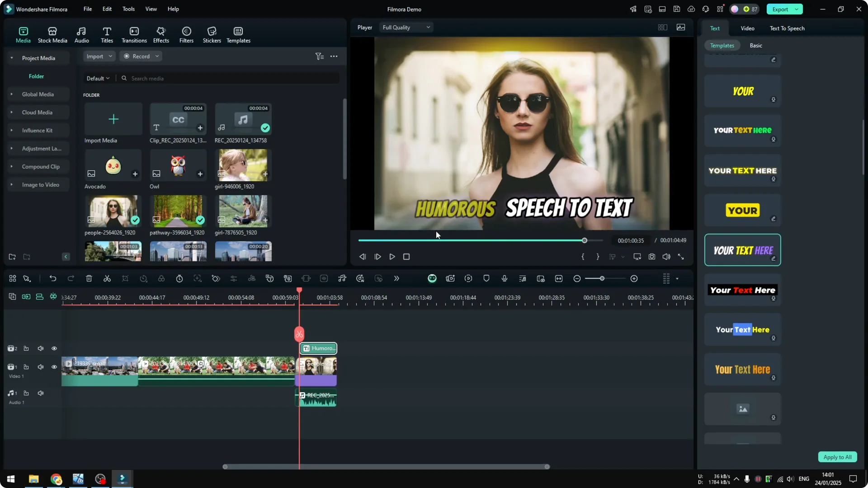This screenshot has height=488, width=868.
Task: Click the marker shield icon in timeline toolbar
Action: click(486, 279)
